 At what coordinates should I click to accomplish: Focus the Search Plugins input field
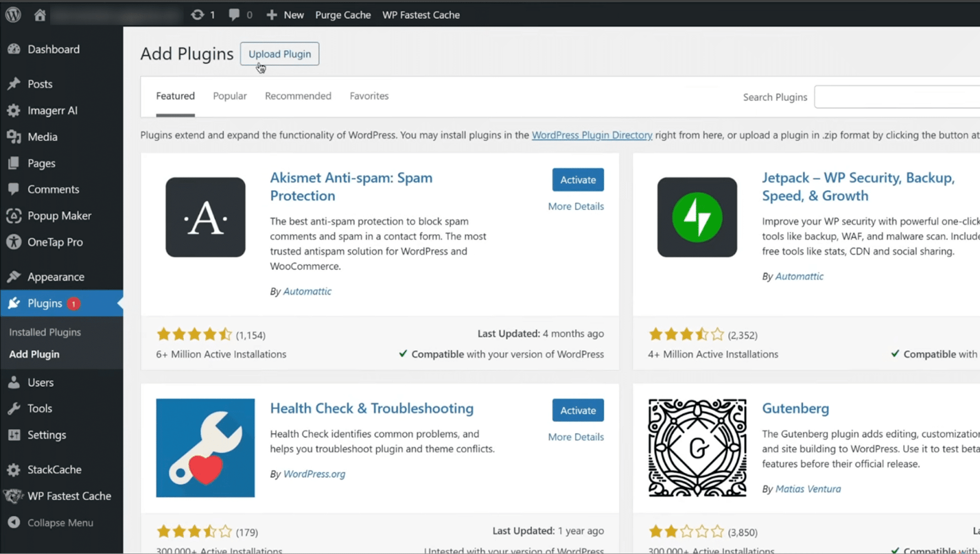(897, 97)
